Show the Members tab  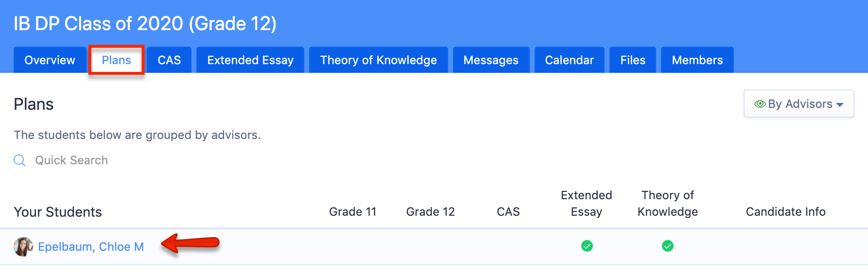coord(697,60)
